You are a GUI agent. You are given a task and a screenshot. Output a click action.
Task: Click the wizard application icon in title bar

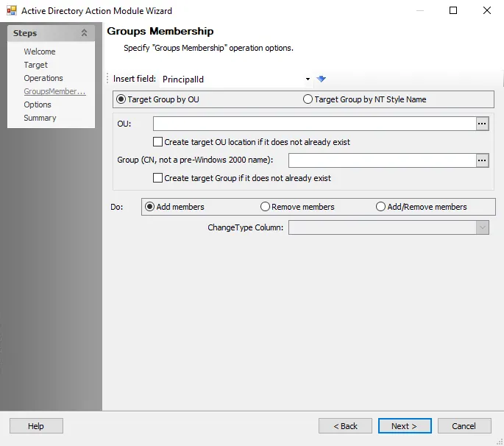(12, 10)
